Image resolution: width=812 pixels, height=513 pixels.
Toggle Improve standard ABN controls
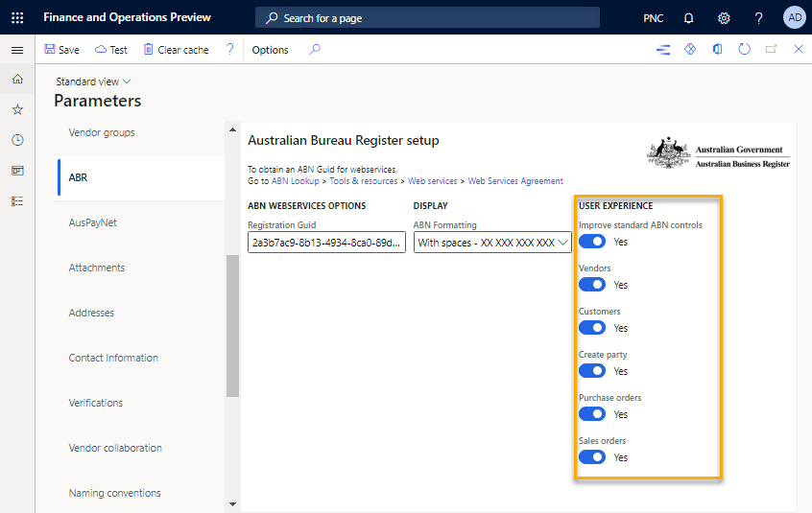point(592,242)
